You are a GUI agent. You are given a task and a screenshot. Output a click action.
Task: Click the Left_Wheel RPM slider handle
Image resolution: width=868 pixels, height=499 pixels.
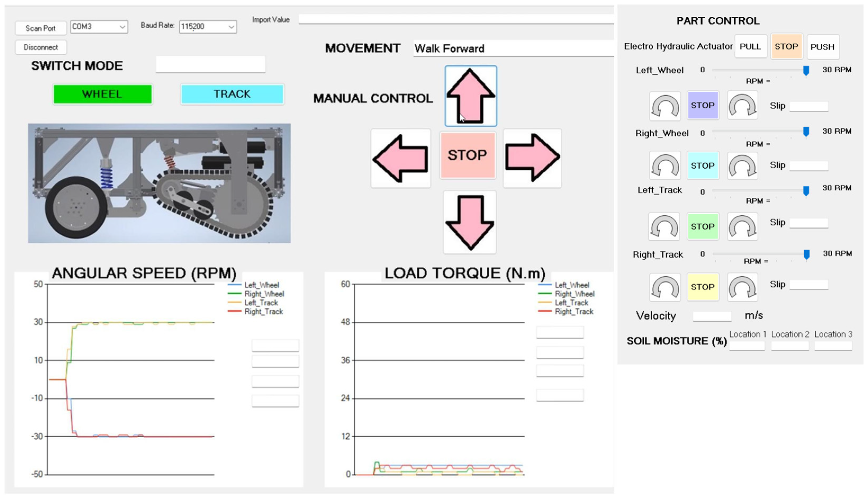[806, 71]
